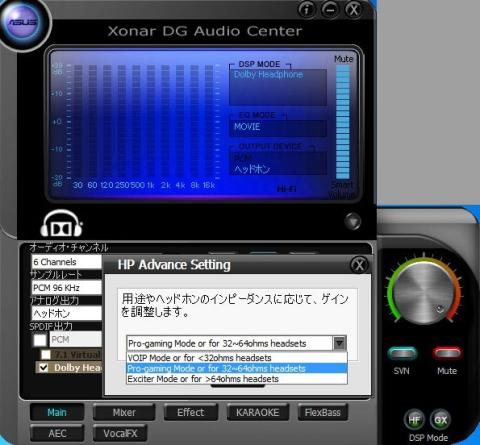Open the AEC tab
This screenshot has width=480, height=445.
coord(57,433)
